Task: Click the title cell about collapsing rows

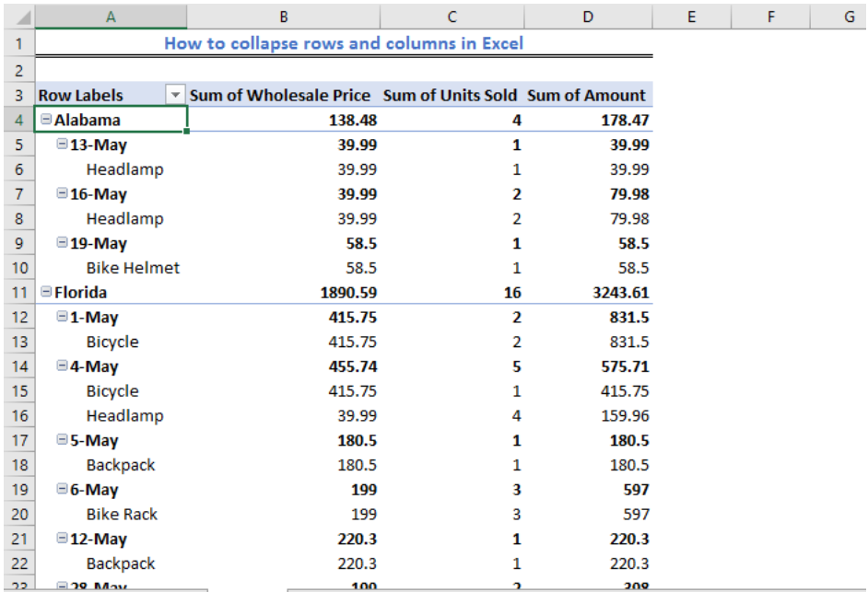Action: pyautogui.click(x=344, y=43)
